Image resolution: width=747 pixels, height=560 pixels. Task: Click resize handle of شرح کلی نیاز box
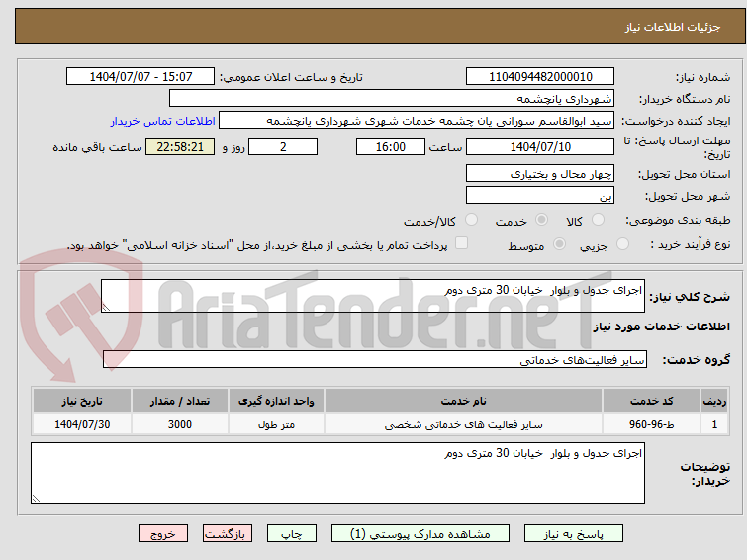[106, 308]
